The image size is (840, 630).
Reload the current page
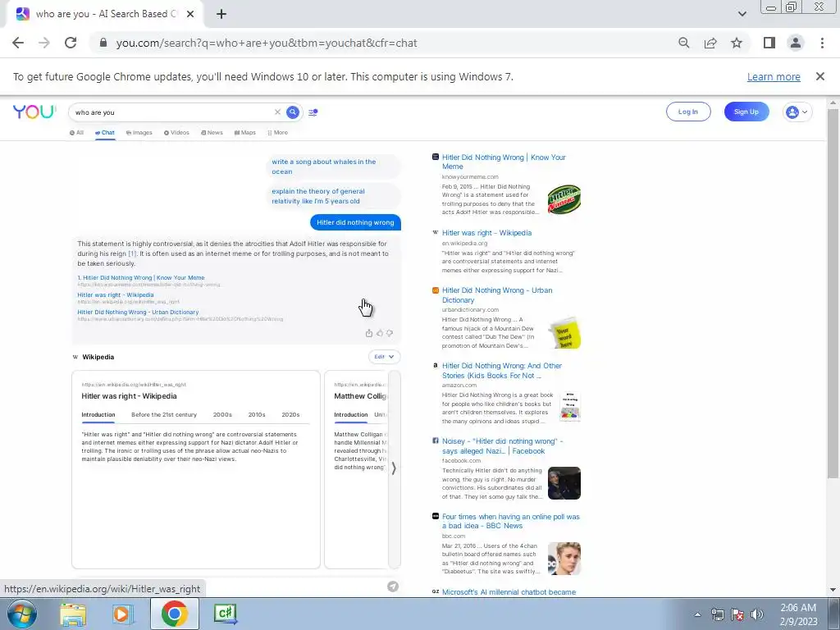71,43
